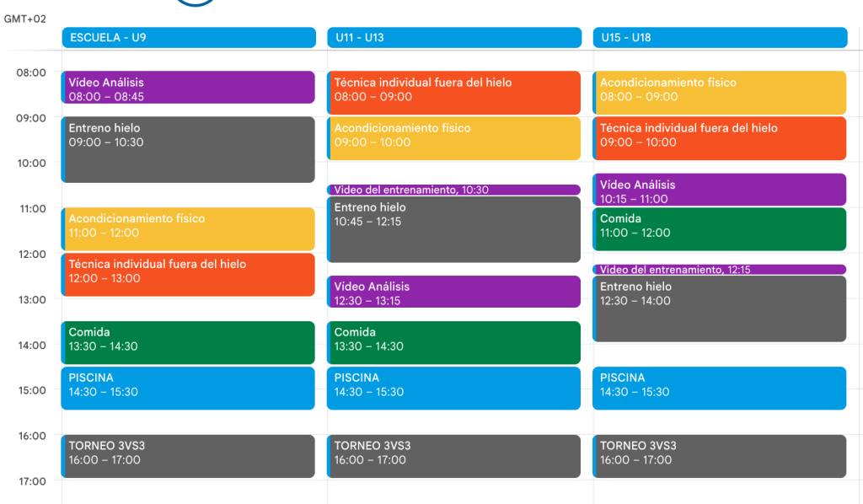This screenshot has height=504, width=863.
Task: Open Vídeo Análisis event at 10:15 – 11:00
Action: (719, 190)
